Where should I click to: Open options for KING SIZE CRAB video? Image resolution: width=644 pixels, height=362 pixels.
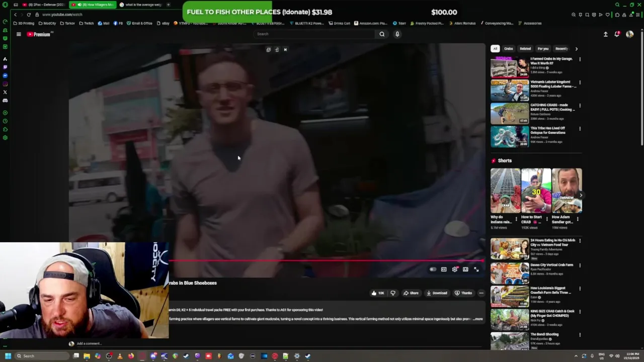[580, 312]
